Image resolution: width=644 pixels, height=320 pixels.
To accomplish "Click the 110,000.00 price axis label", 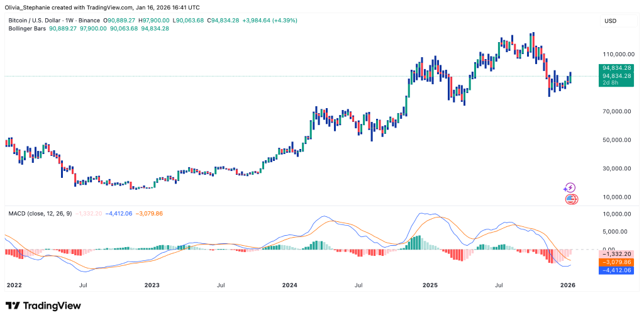I will (617, 54).
